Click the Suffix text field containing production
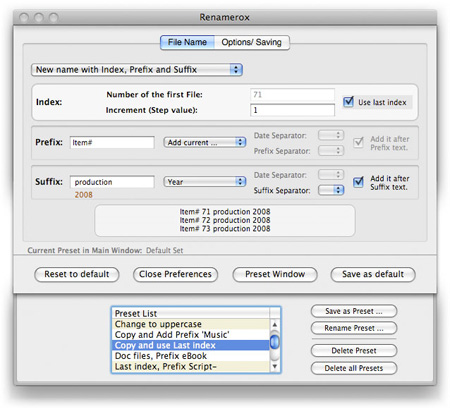Image resolution: width=450 pixels, height=409 pixels. 112,182
